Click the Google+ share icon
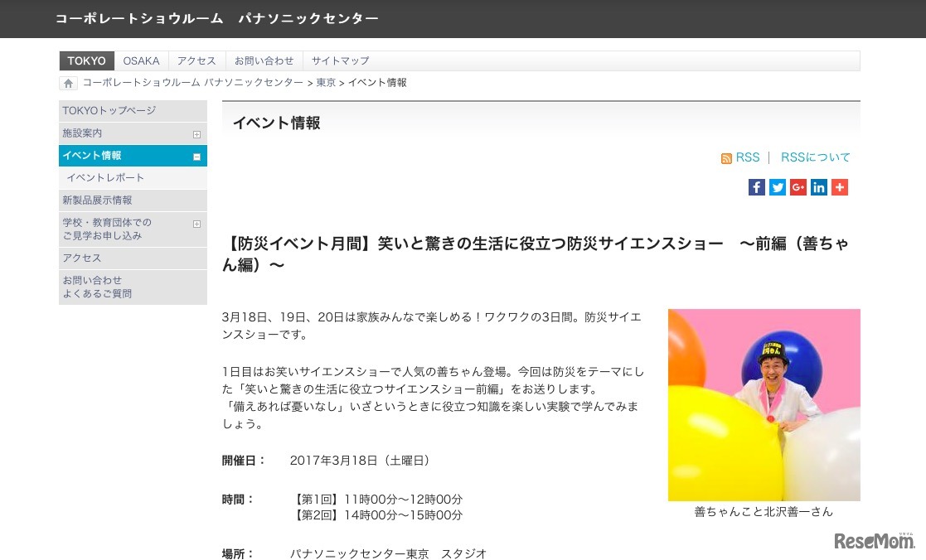 click(798, 187)
